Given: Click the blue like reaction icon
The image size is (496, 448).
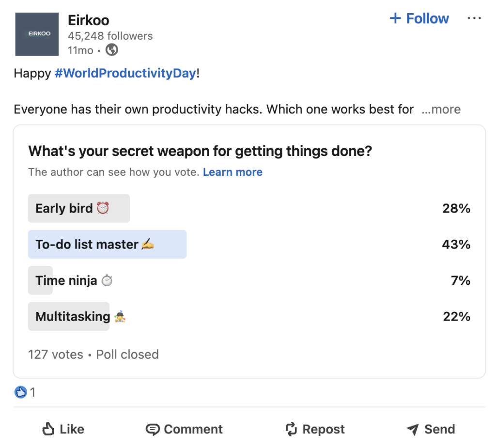Looking at the screenshot, I should click(x=20, y=392).
